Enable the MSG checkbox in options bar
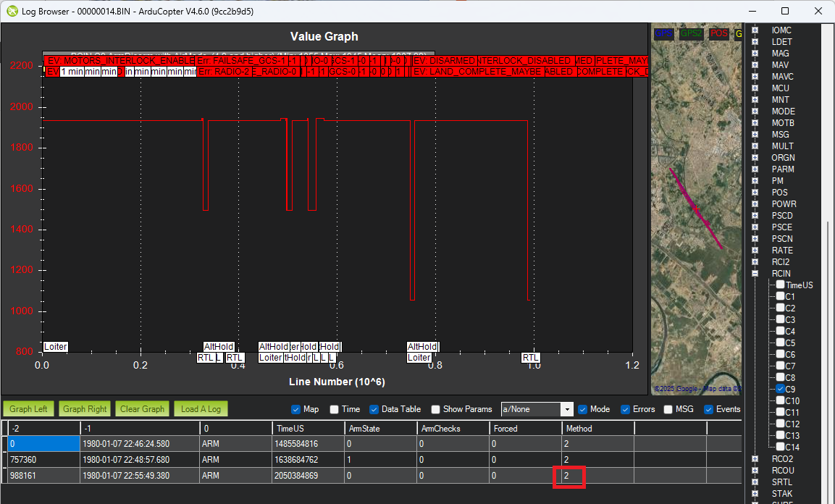Image resolution: width=835 pixels, height=504 pixels. pos(668,409)
